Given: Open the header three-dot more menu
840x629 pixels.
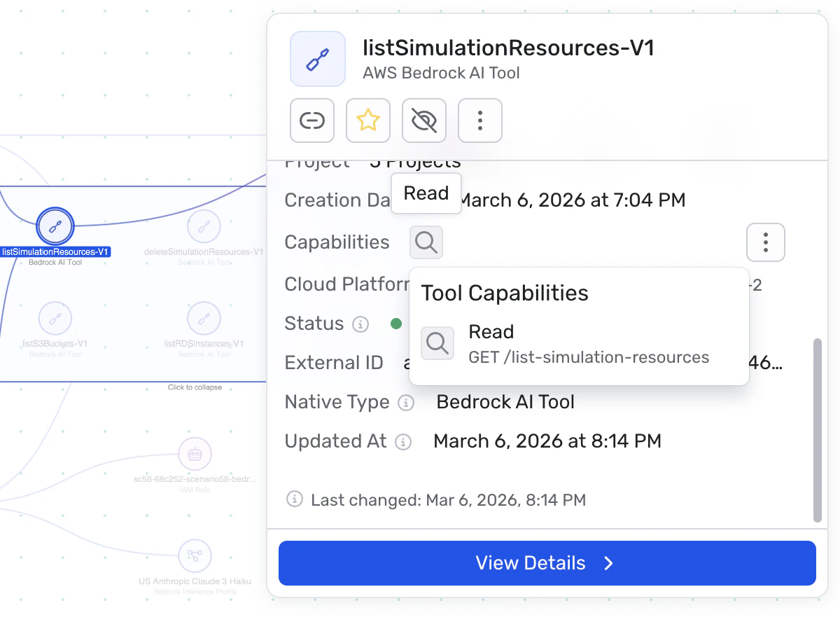Looking at the screenshot, I should [x=480, y=120].
